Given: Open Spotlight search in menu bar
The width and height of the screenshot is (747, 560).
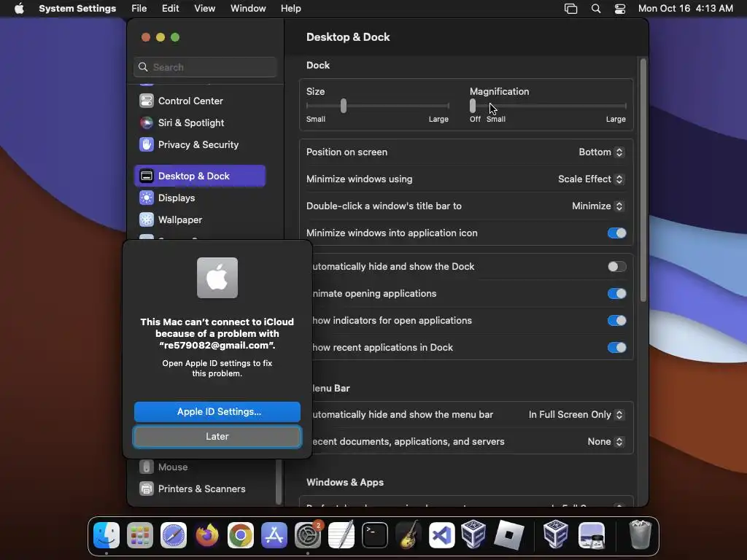Looking at the screenshot, I should coord(595,9).
